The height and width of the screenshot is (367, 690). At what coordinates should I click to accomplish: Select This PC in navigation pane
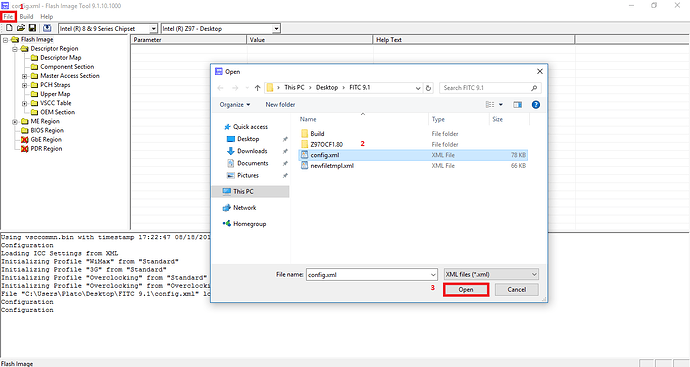tap(250, 191)
